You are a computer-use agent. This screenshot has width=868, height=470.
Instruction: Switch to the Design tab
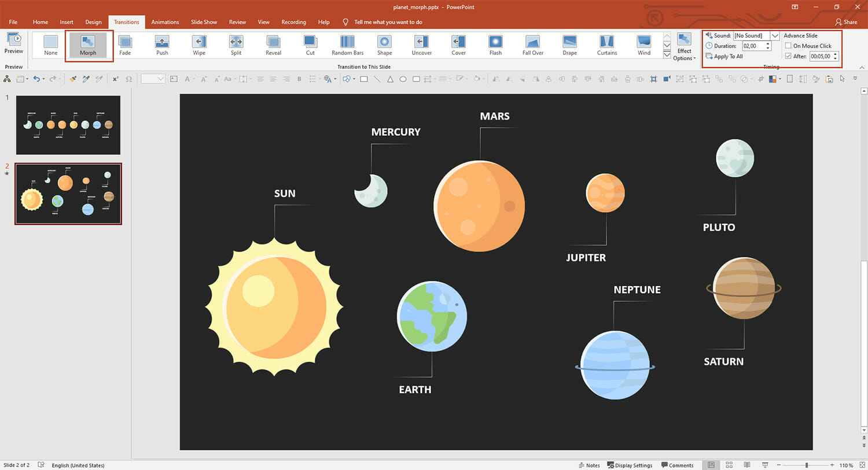click(93, 22)
